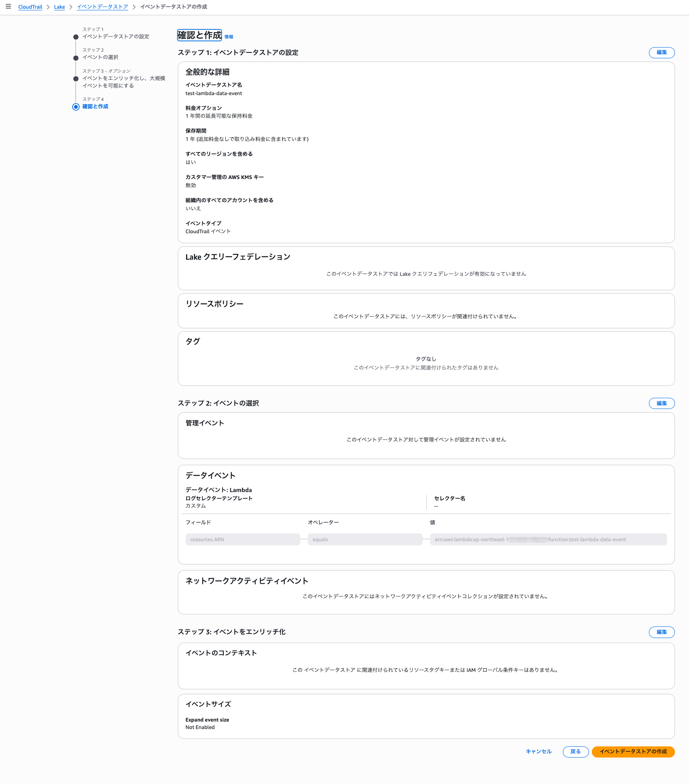This screenshot has height=784, width=689.
Task: Go to the Lake breadcrumb link
Action: 59,7
